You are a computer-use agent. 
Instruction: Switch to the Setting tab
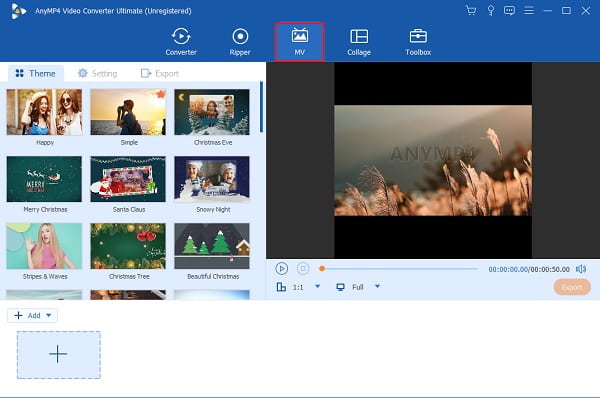[97, 73]
